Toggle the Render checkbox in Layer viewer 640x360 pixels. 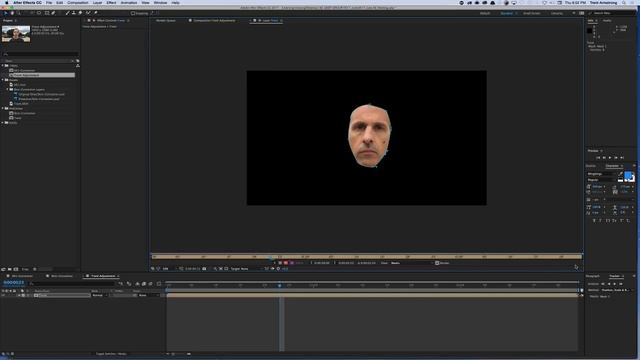point(437,263)
